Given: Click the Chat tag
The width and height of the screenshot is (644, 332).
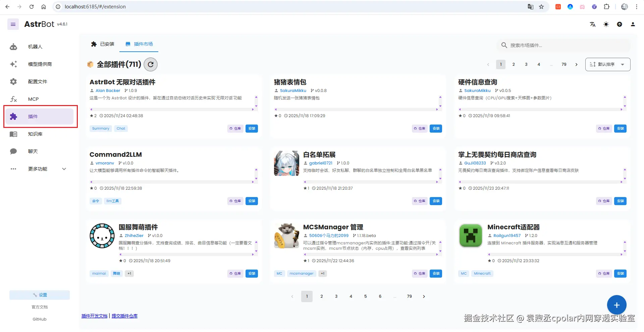Looking at the screenshot, I should (x=121, y=129).
